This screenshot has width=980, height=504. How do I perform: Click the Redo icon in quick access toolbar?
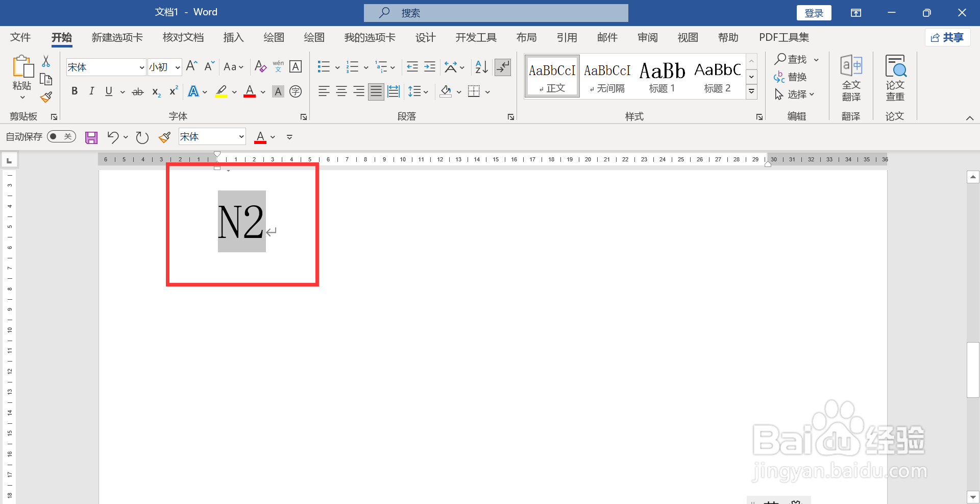[x=142, y=137]
